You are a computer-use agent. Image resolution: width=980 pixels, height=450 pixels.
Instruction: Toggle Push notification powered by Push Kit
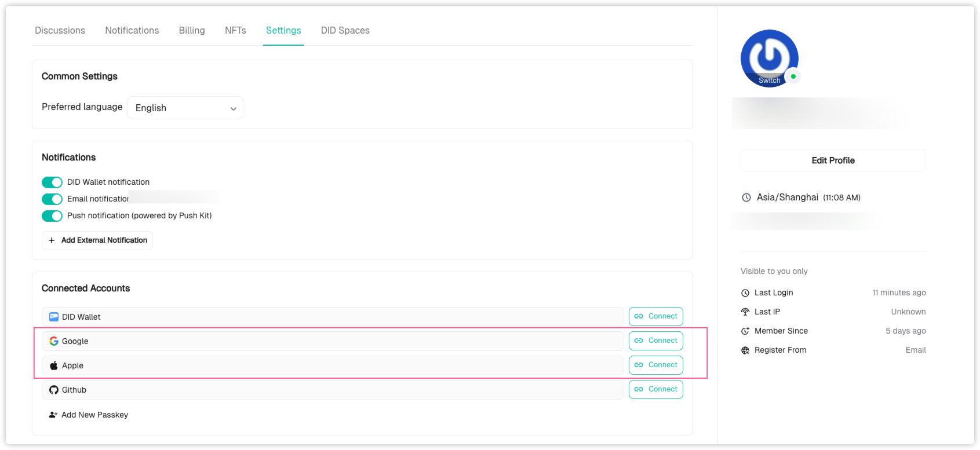click(52, 216)
